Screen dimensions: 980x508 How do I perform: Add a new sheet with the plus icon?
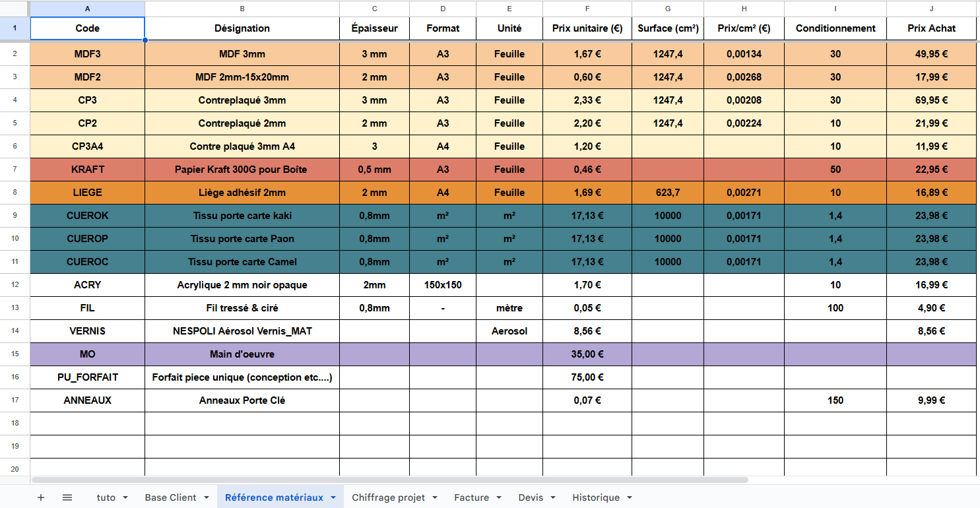[x=41, y=497]
